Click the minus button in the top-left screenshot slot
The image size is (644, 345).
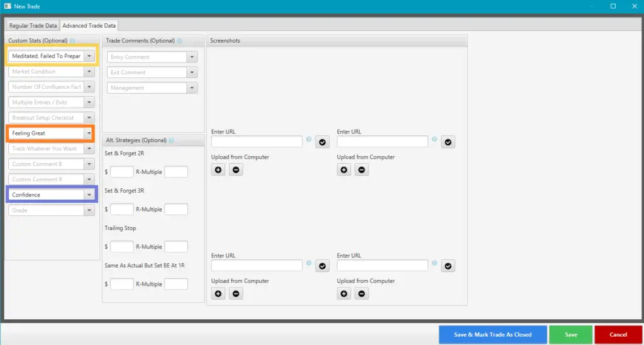pyautogui.click(x=235, y=169)
